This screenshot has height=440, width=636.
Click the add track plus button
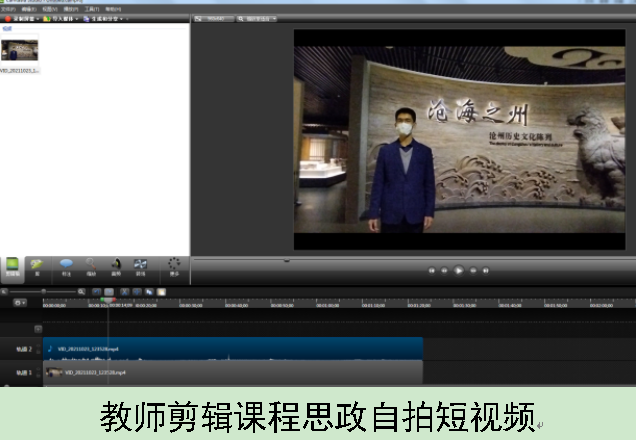[38, 328]
